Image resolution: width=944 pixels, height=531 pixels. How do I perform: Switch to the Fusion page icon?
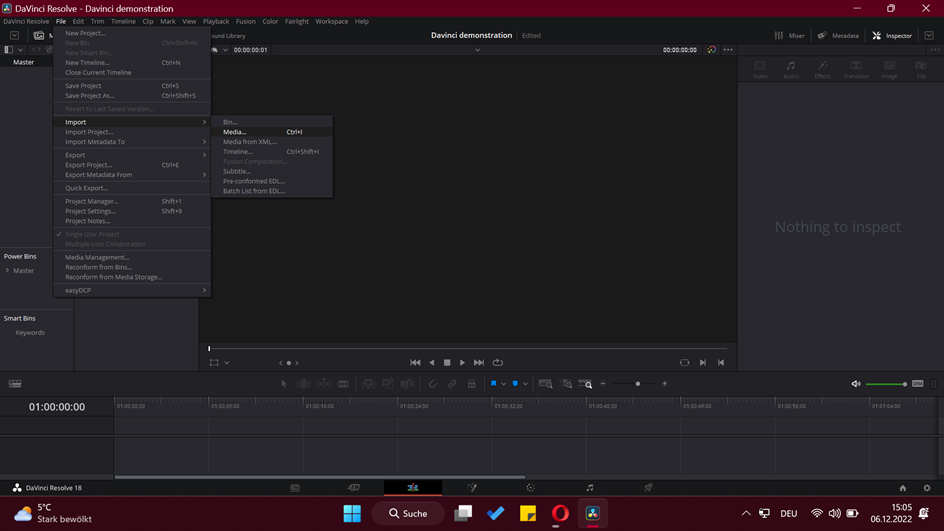point(472,488)
